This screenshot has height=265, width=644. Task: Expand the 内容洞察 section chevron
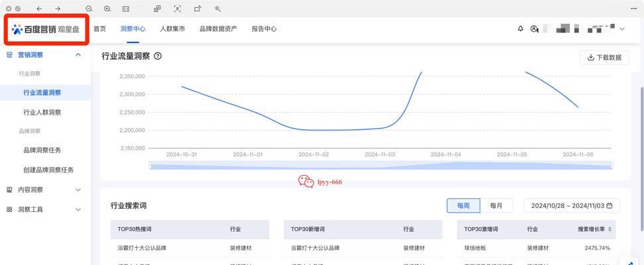[78, 190]
